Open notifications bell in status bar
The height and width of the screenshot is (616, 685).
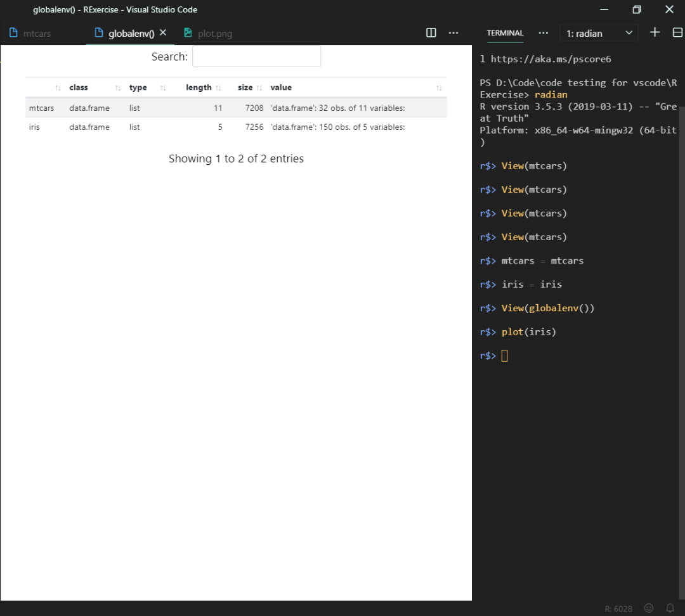670,608
